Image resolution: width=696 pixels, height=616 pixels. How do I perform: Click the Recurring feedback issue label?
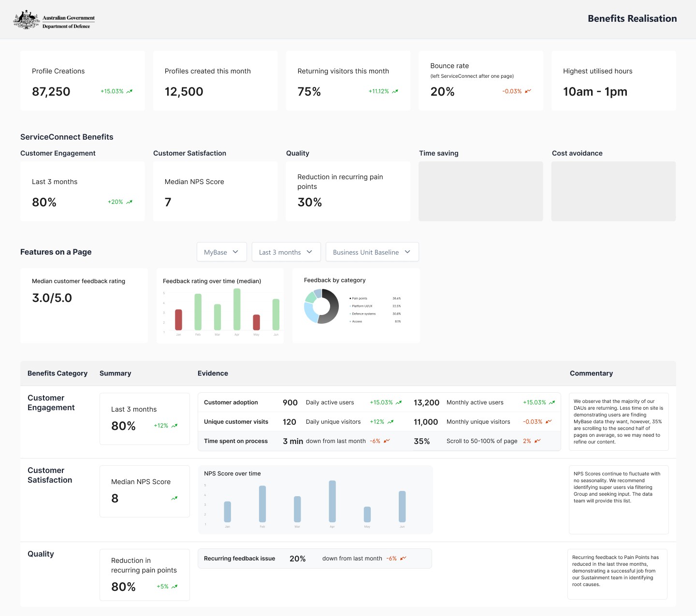pyautogui.click(x=239, y=559)
